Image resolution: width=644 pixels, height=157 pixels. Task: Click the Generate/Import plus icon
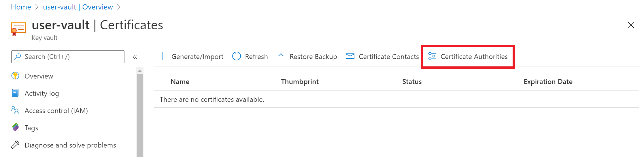[x=163, y=56]
